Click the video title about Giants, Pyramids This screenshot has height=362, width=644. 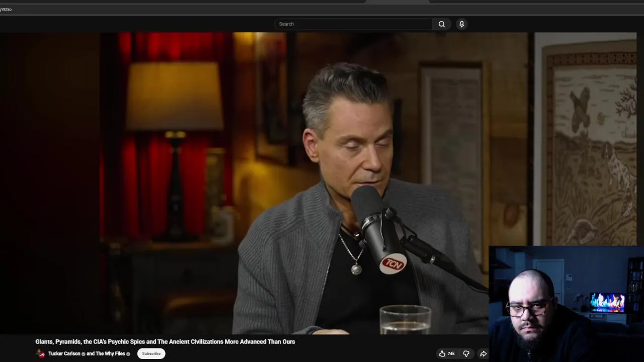point(165,342)
